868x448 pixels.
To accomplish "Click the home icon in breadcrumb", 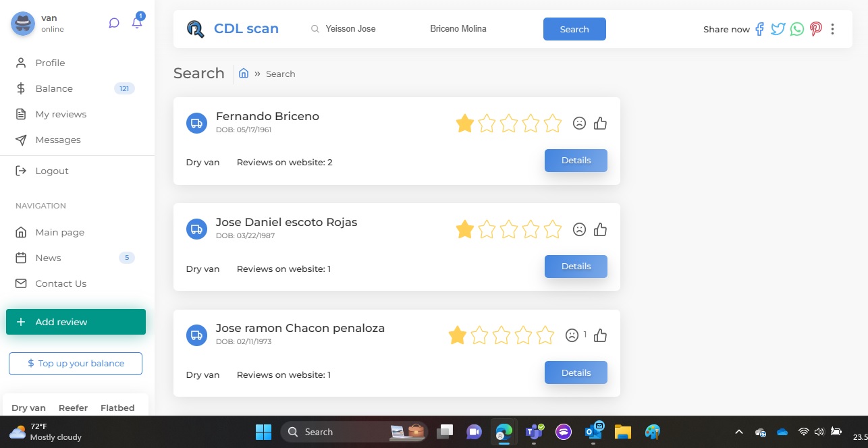I will point(244,74).
